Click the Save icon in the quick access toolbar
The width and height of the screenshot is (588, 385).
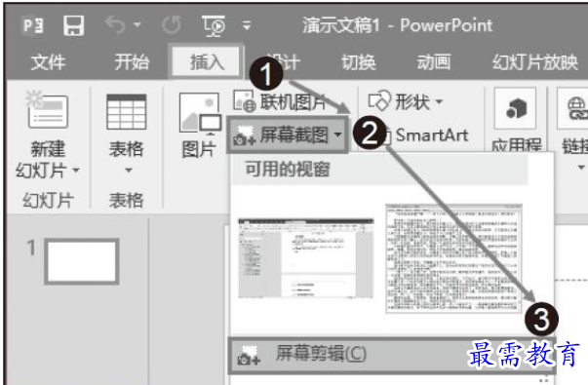(73, 25)
